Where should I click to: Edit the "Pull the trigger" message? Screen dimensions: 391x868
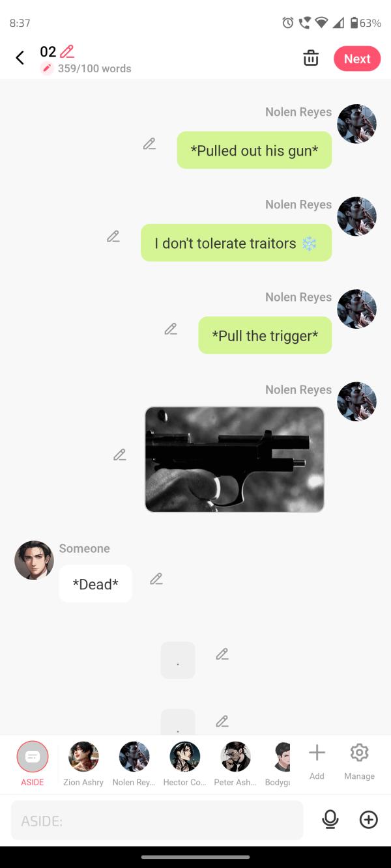click(x=171, y=329)
